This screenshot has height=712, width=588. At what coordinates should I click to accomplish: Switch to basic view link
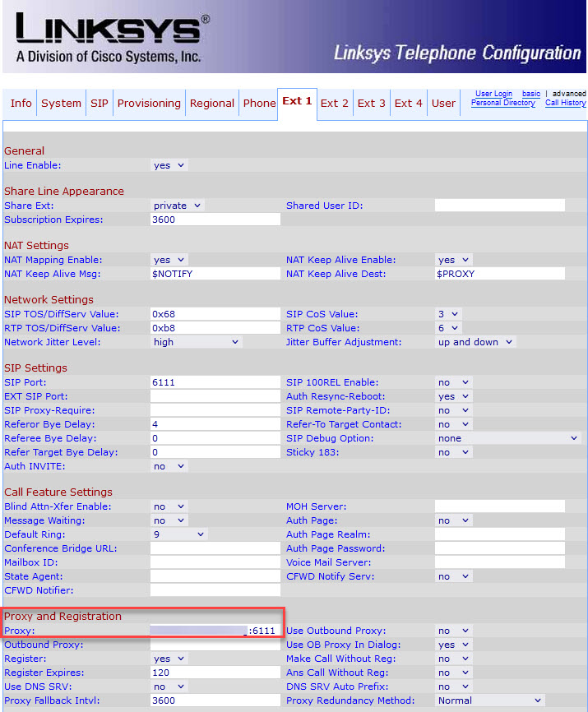coord(531,94)
